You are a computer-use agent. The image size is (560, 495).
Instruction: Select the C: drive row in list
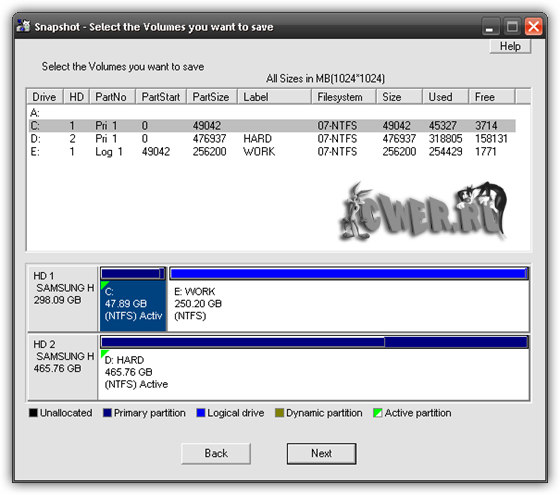point(272,126)
